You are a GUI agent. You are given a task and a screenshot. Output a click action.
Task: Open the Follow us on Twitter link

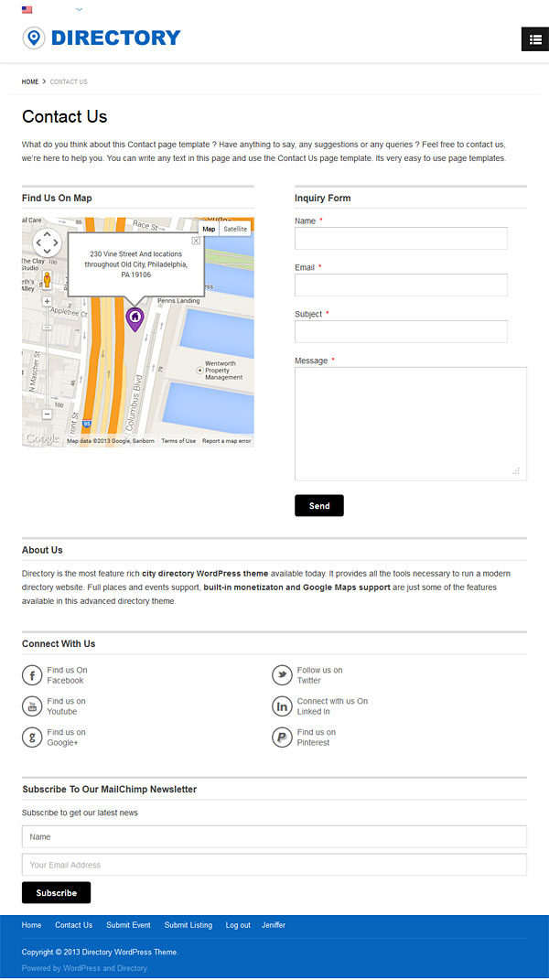click(x=319, y=675)
